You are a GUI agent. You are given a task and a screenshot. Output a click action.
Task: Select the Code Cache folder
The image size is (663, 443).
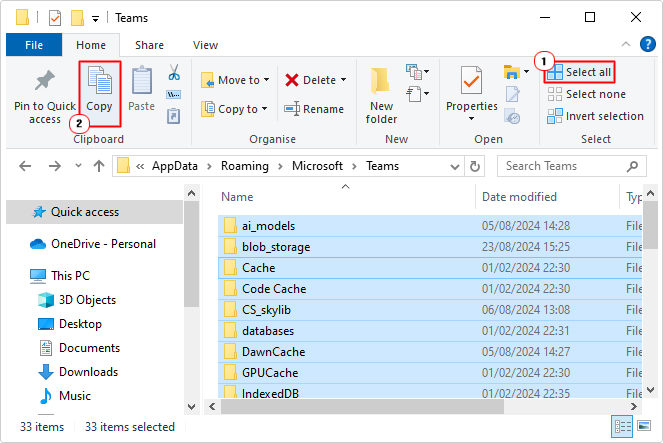[430, 289]
